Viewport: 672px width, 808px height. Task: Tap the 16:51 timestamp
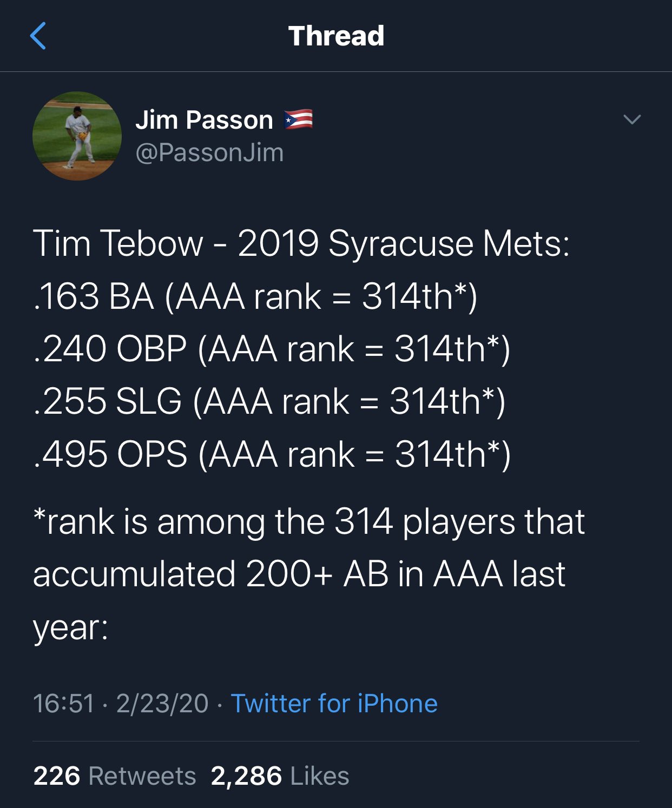coord(63,704)
